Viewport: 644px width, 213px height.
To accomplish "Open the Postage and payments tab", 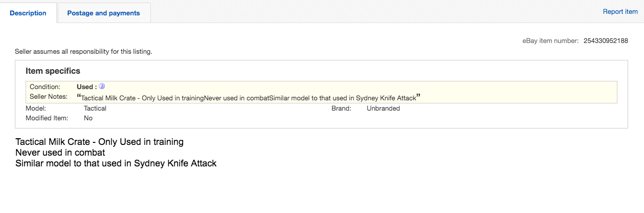I will [103, 13].
